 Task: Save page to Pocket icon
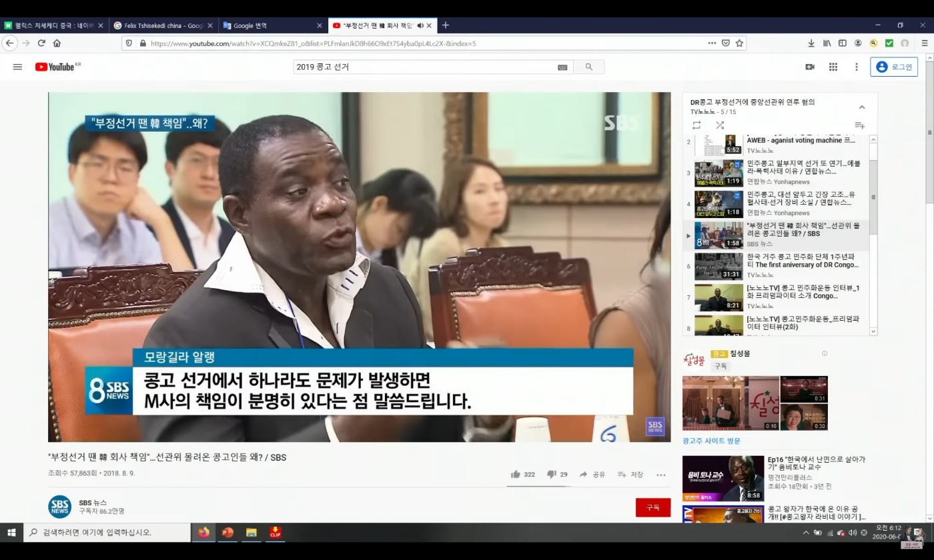tap(726, 43)
